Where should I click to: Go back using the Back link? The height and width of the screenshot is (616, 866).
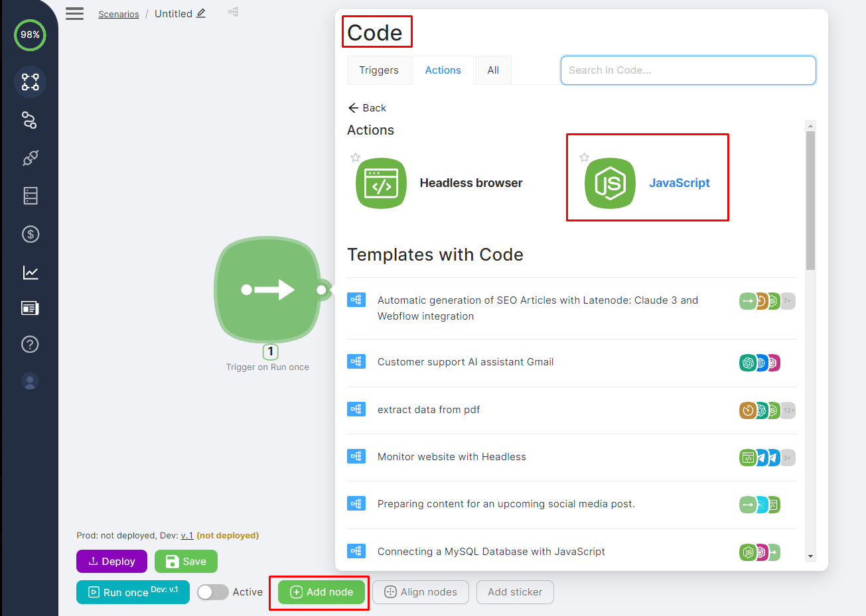coord(367,108)
